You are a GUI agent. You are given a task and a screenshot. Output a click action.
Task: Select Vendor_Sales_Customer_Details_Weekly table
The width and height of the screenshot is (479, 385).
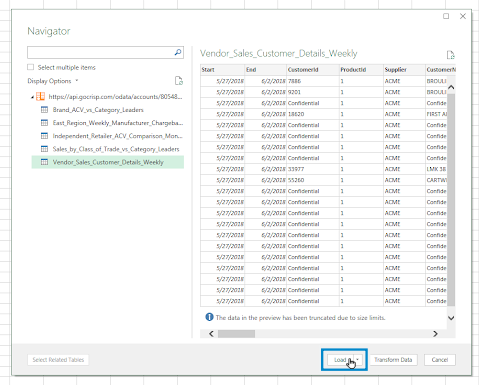click(107, 162)
